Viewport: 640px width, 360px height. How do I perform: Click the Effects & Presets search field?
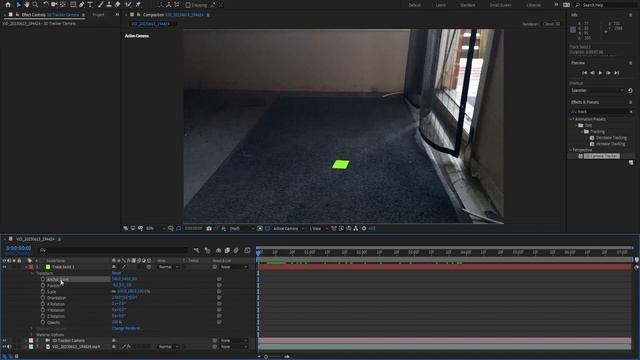[x=602, y=111]
